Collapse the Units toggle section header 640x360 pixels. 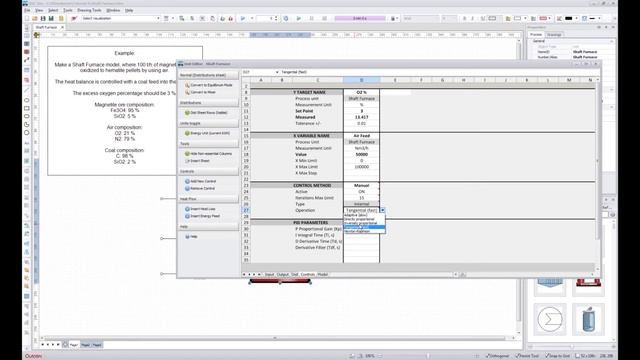pos(209,123)
